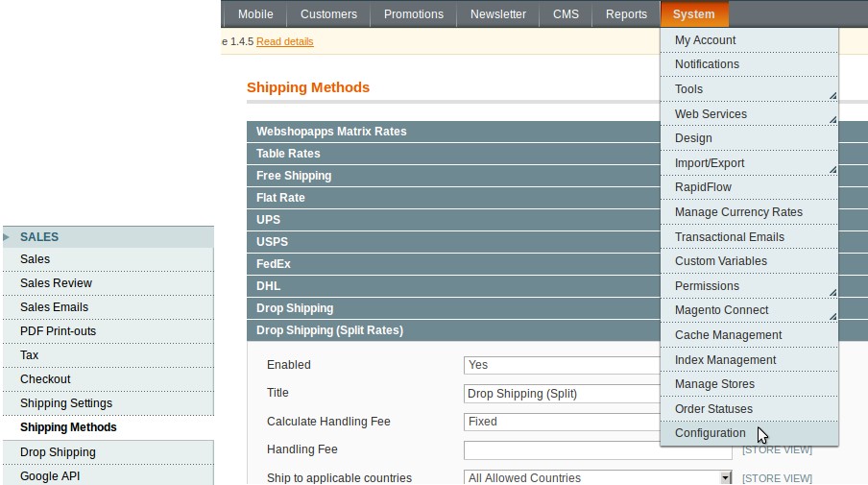This screenshot has height=485, width=868.
Task: Expand the Permissions submenu arrow
Action: (832, 292)
